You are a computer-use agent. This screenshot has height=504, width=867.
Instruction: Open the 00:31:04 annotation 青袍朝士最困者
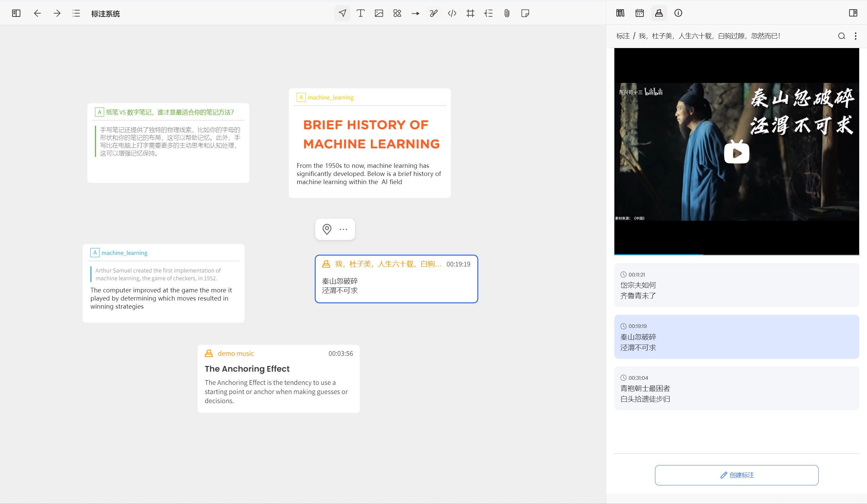(x=737, y=388)
